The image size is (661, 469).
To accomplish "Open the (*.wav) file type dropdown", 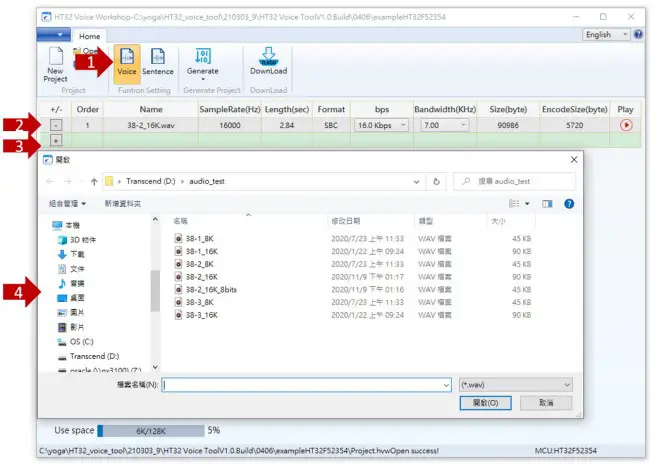I will pyautogui.click(x=516, y=385).
